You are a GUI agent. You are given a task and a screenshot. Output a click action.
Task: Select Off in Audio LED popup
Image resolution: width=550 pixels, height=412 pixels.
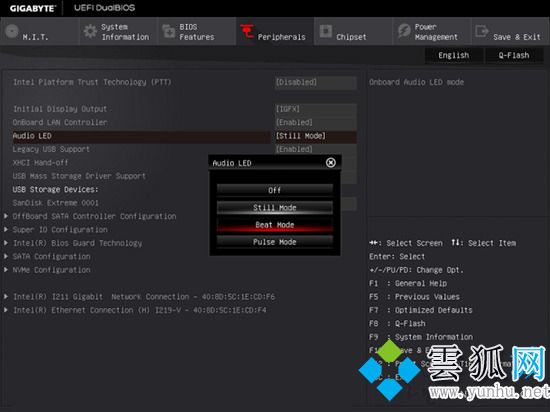click(x=275, y=190)
